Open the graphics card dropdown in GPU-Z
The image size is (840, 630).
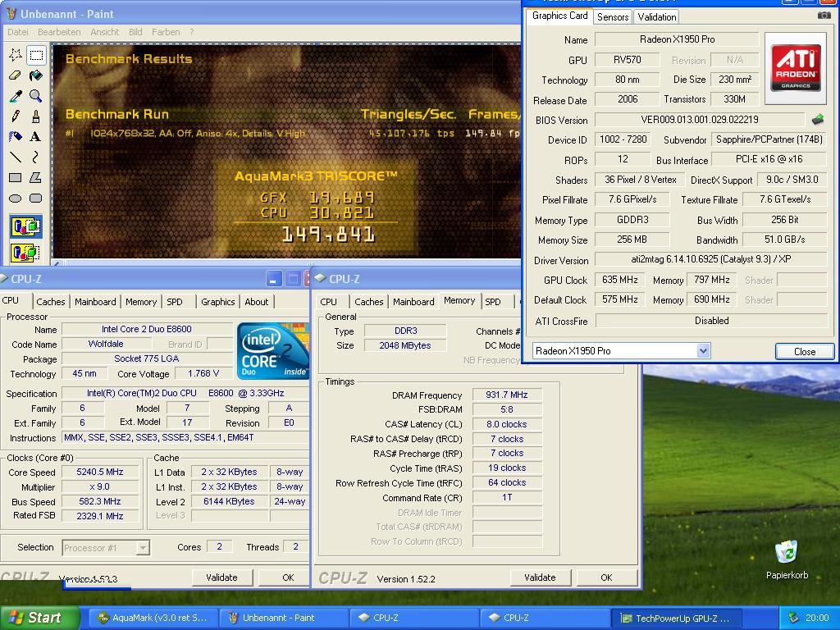[703, 351]
